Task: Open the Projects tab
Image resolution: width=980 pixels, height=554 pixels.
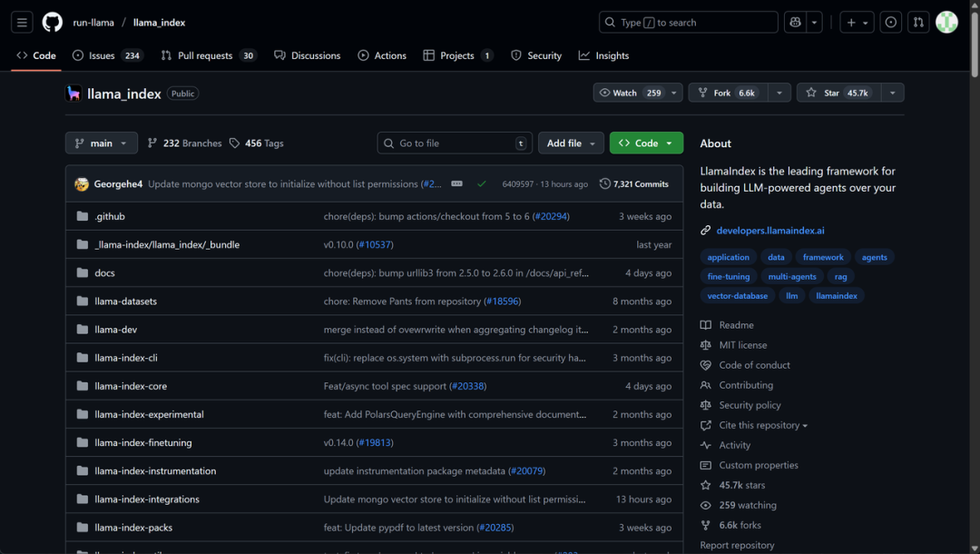Action: (x=458, y=55)
